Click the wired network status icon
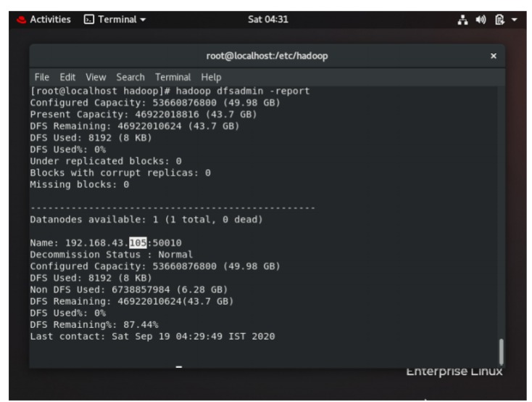The image size is (532, 402). [463, 20]
